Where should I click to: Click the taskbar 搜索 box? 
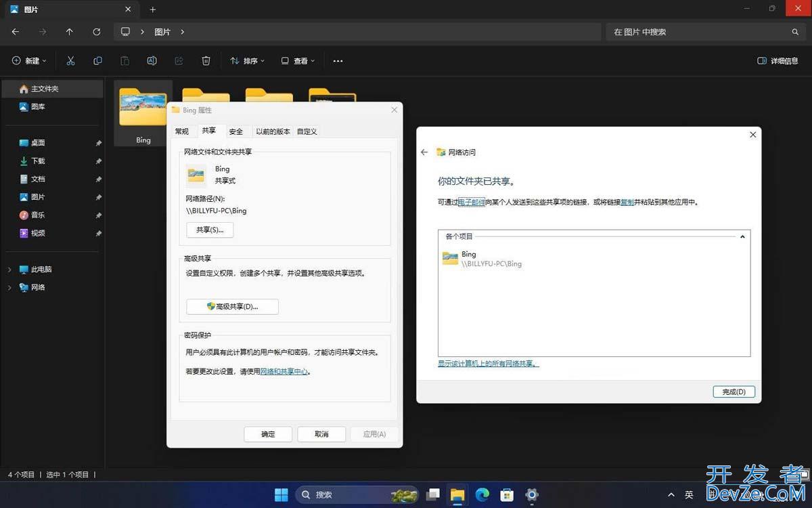(357, 494)
